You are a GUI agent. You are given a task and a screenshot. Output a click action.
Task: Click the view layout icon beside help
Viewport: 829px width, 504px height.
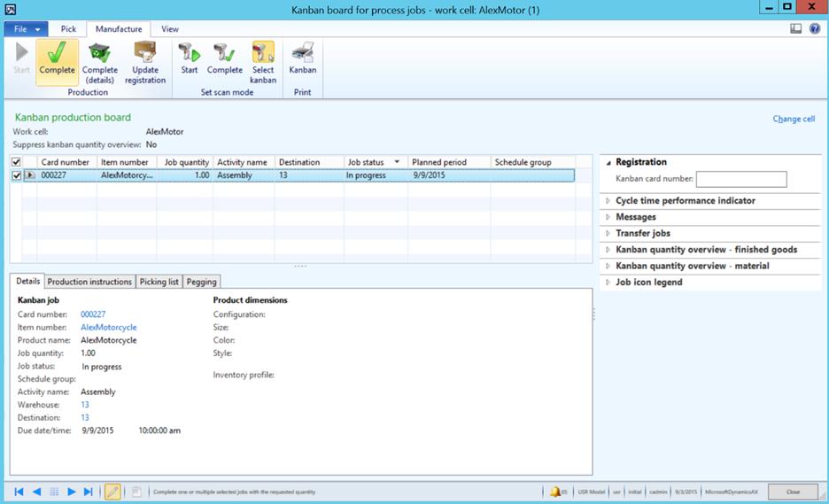[795, 28]
